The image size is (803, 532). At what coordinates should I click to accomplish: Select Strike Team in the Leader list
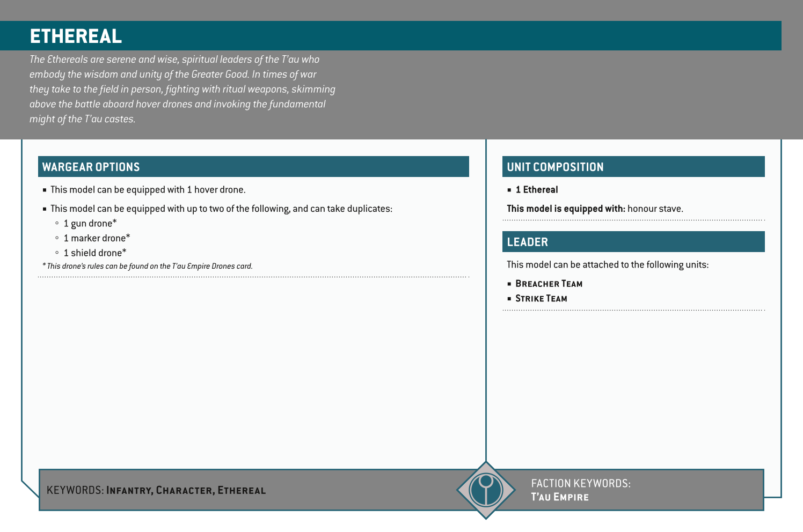541,299
